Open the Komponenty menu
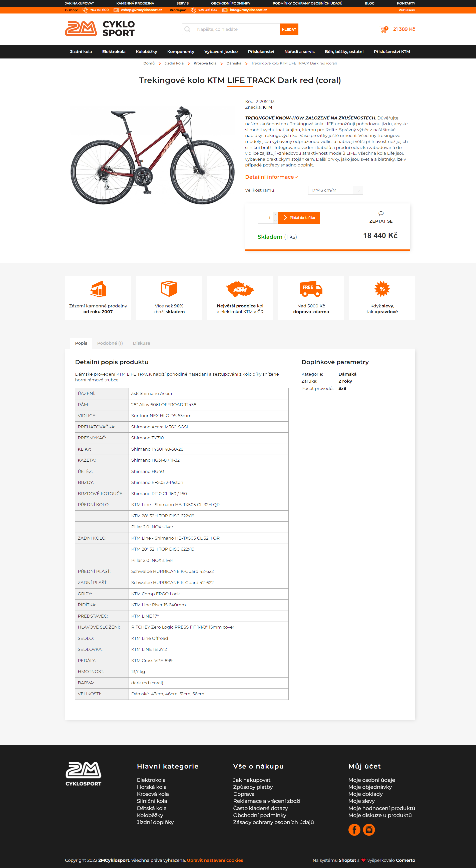Screen dimensions: 476x868 tap(181, 51)
